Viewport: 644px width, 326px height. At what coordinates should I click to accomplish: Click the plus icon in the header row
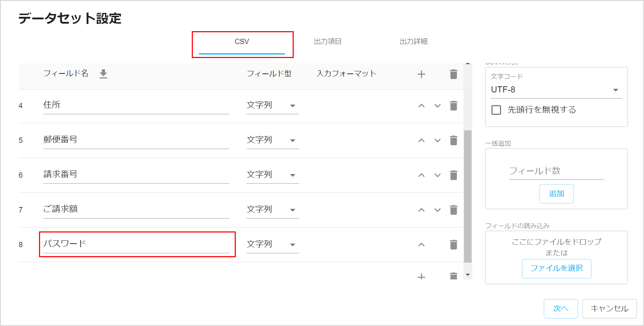(x=421, y=74)
